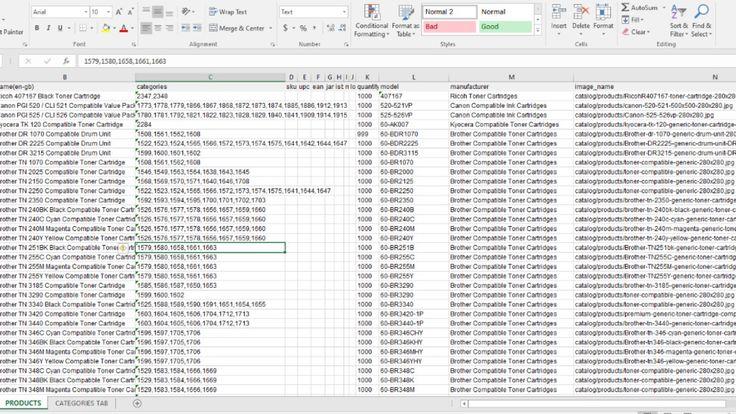Click the Percent Style icon
The height and width of the screenshot is (414, 736).
[300, 29]
